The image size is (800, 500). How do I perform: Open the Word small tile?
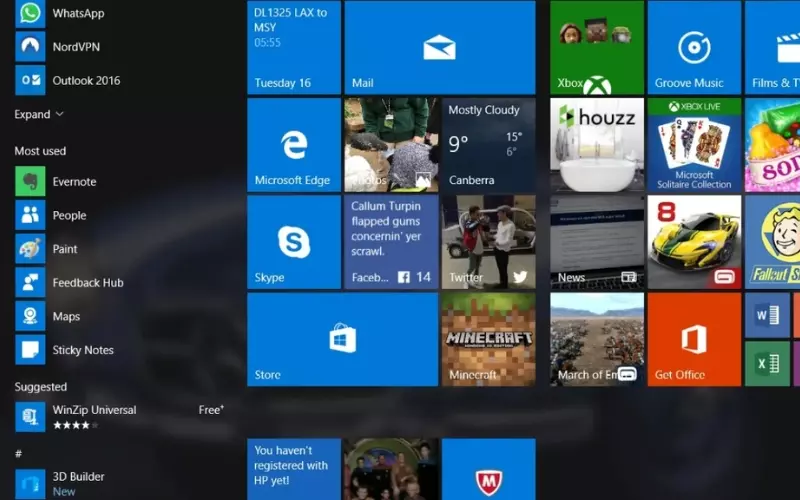tap(767, 315)
